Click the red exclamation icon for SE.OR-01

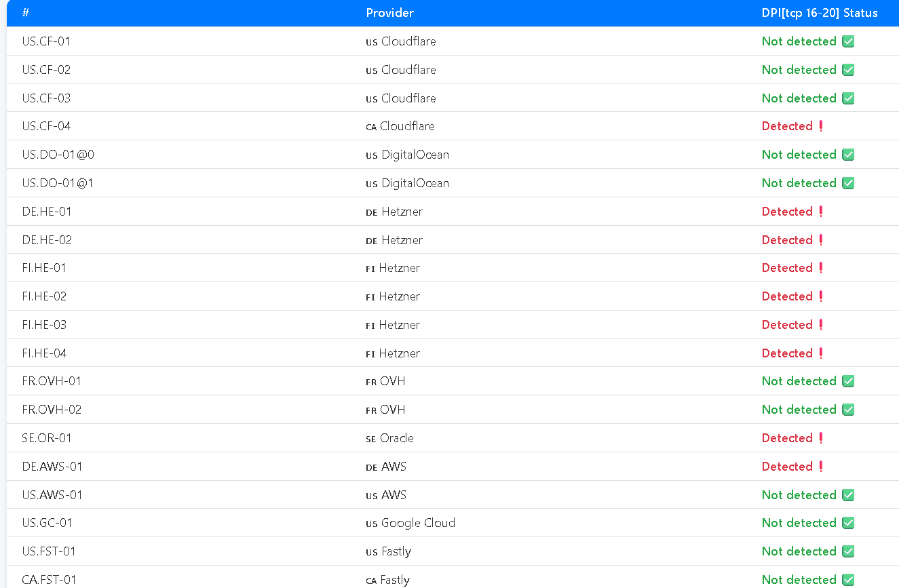(x=821, y=438)
